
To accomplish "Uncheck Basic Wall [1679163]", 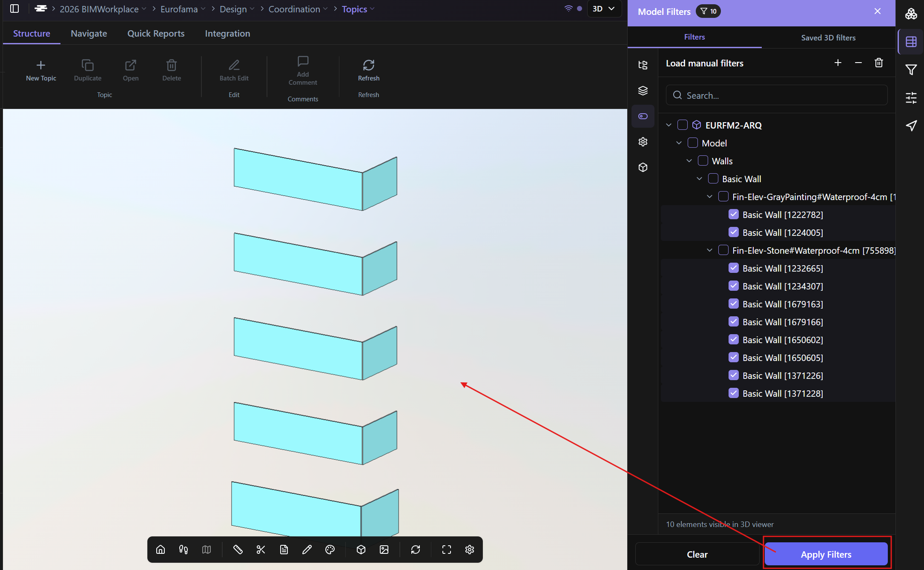I will pos(734,304).
